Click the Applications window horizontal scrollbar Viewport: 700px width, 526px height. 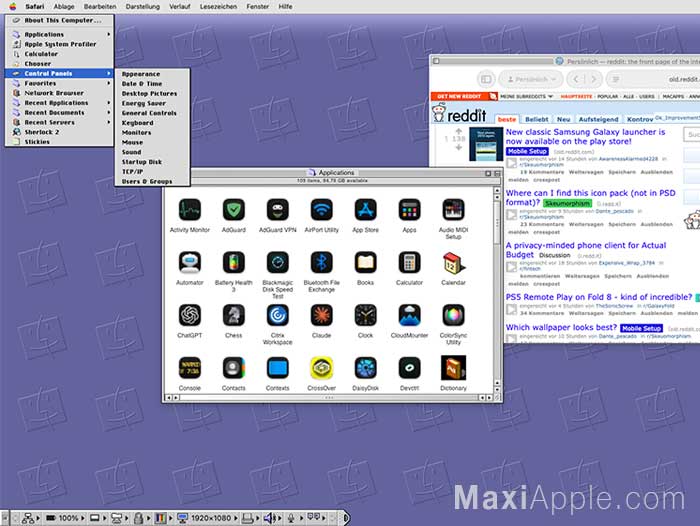[329, 397]
